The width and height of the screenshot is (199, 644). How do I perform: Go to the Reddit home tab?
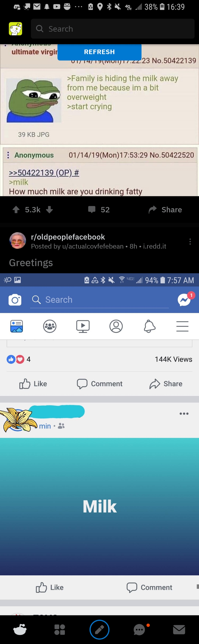tap(20, 630)
